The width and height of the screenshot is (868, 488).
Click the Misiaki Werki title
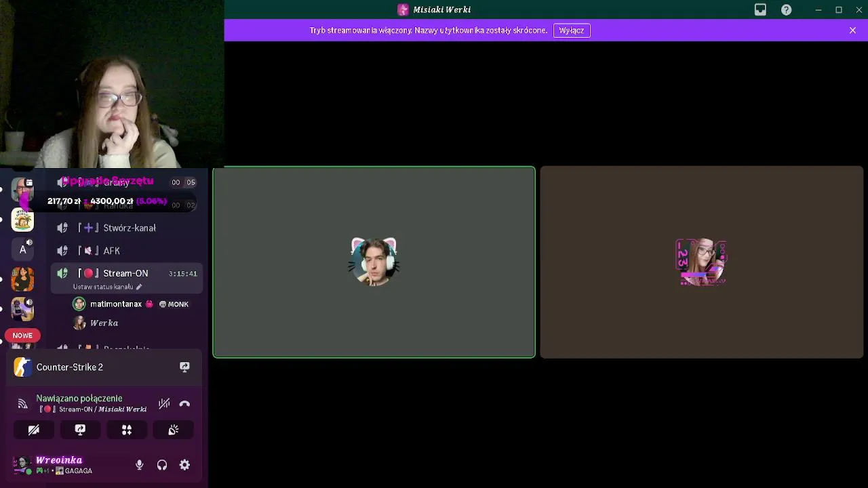coord(442,9)
